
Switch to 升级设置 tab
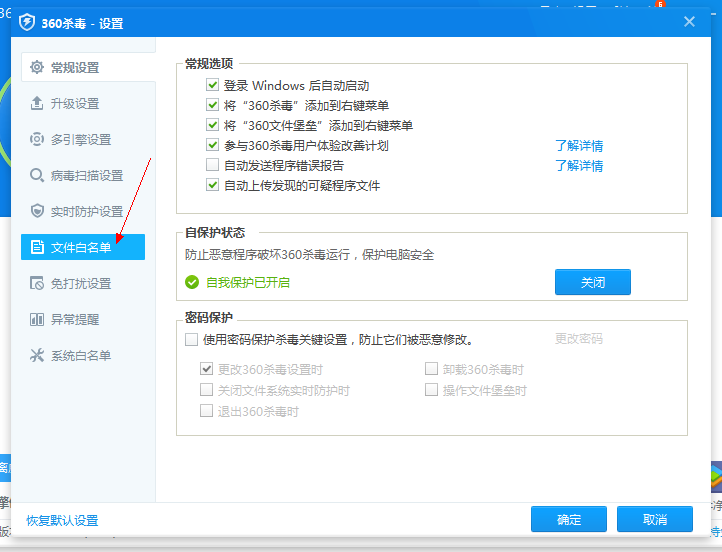click(83, 104)
